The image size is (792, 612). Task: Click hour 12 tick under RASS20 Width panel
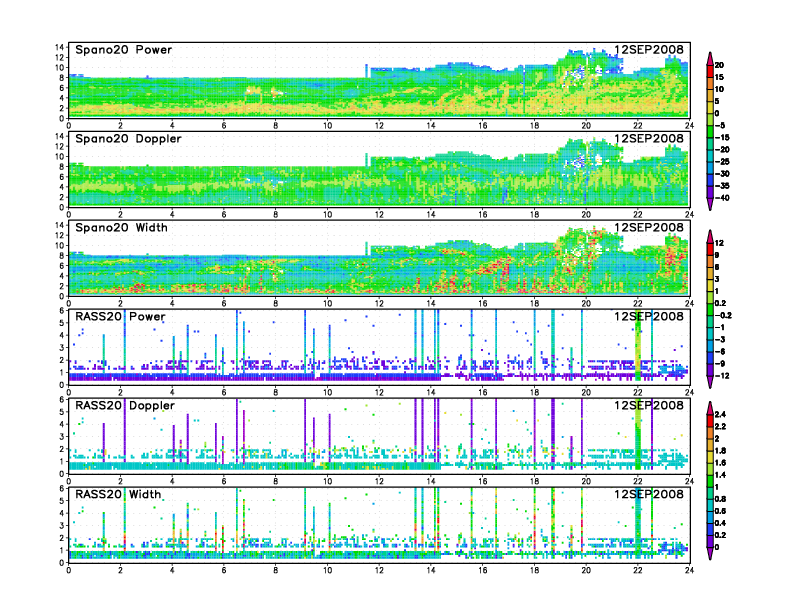pos(379,570)
